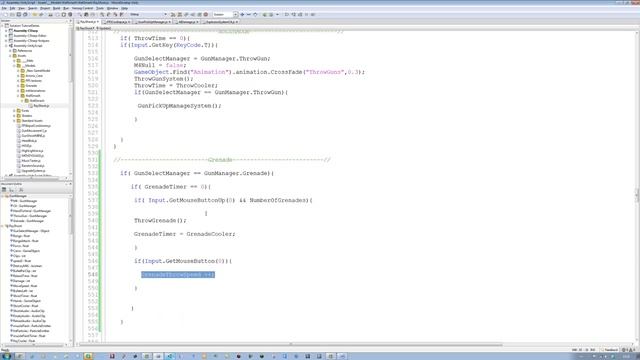Click the Feedback button in status bar
This screenshot has height=360, width=640.
click(610, 350)
